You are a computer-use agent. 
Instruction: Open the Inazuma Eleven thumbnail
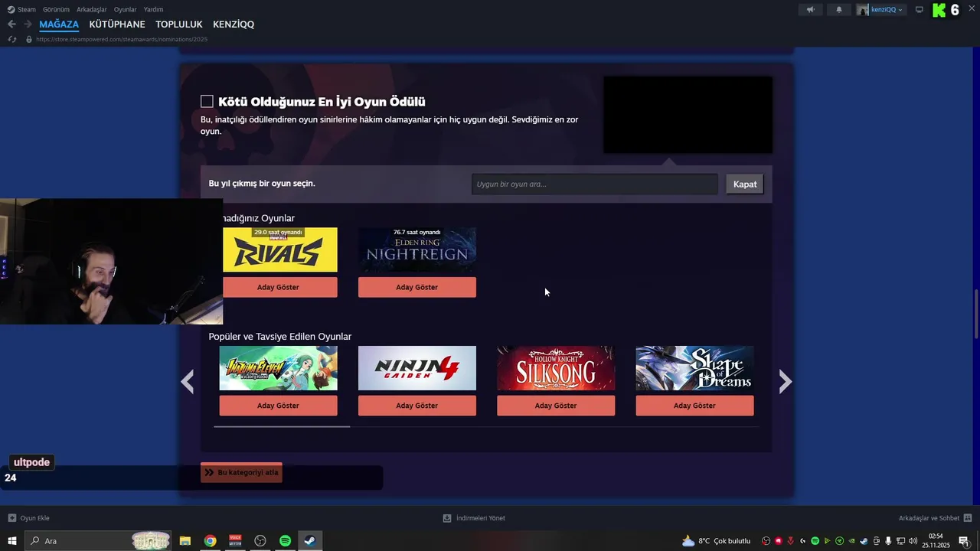278,368
